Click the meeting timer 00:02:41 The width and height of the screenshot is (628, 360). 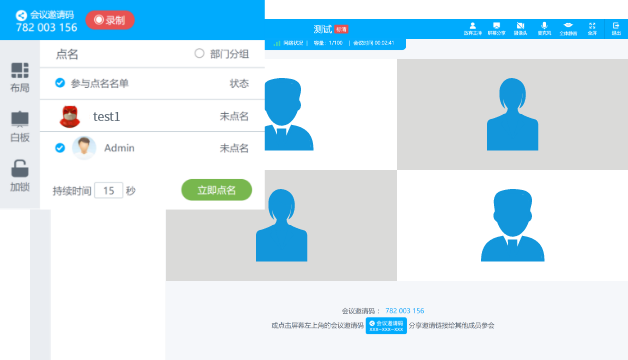pyautogui.click(x=374, y=43)
